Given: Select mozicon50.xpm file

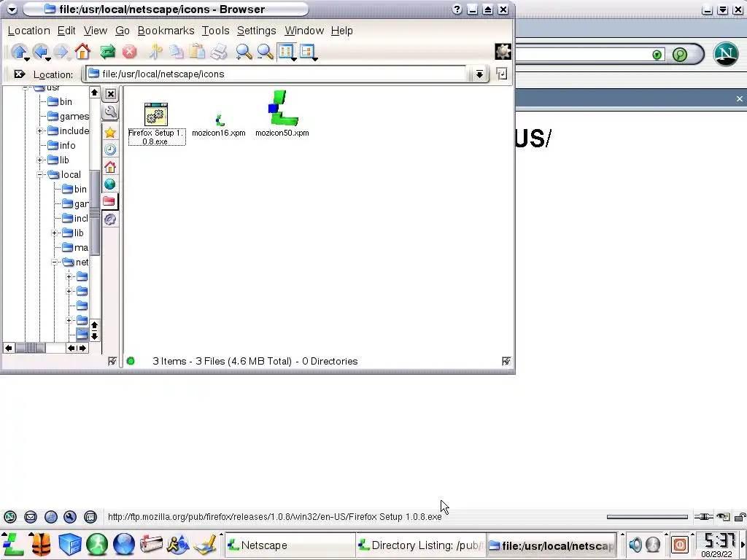Looking at the screenshot, I should tap(282, 114).
